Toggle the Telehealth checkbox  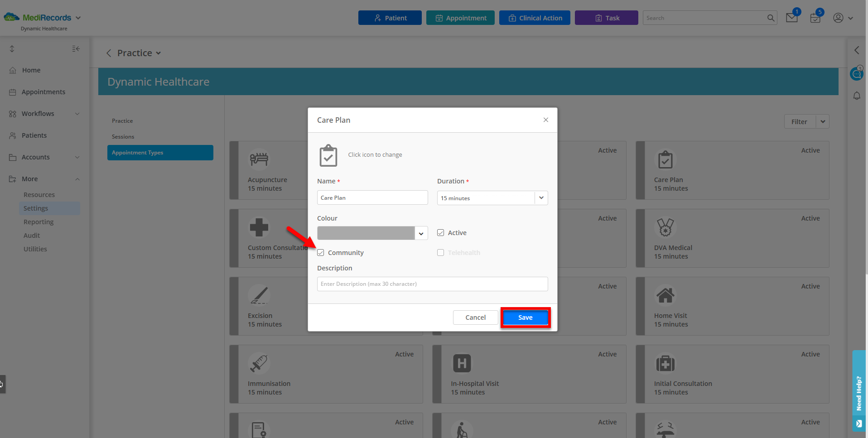point(440,253)
